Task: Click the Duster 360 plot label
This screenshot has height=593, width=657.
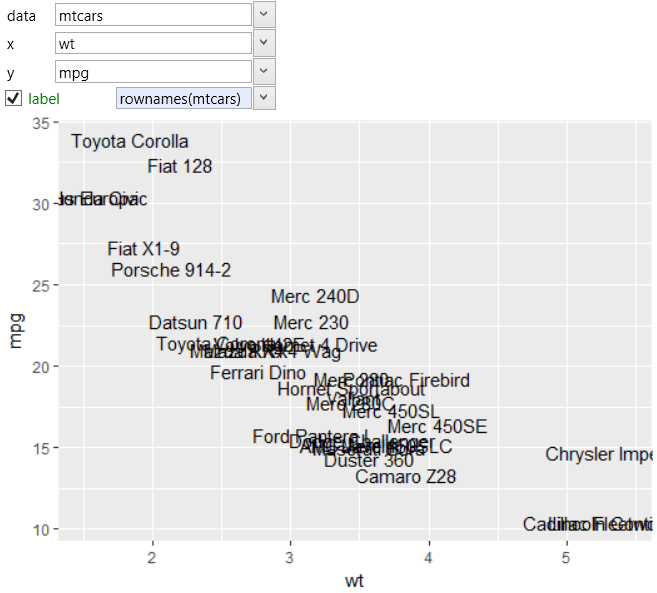Action: 369,461
